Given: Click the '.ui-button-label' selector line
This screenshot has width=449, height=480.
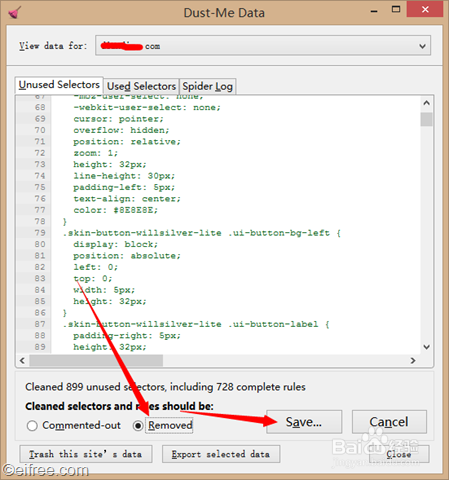Looking at the screenshot, I should [196, 324].
